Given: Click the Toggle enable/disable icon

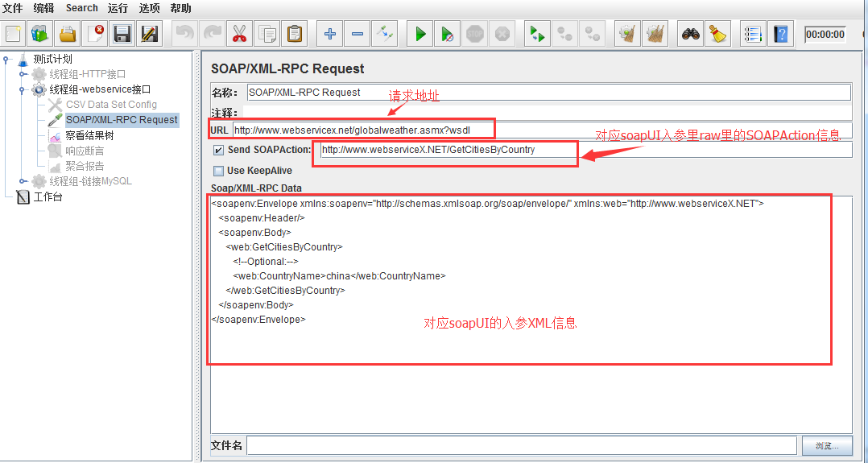Looking at the screenshot, I should 385,35.
